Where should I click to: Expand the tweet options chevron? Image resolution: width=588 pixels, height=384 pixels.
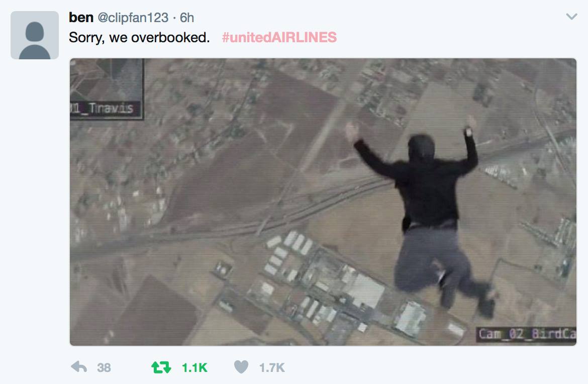click(x=571, y=17)
